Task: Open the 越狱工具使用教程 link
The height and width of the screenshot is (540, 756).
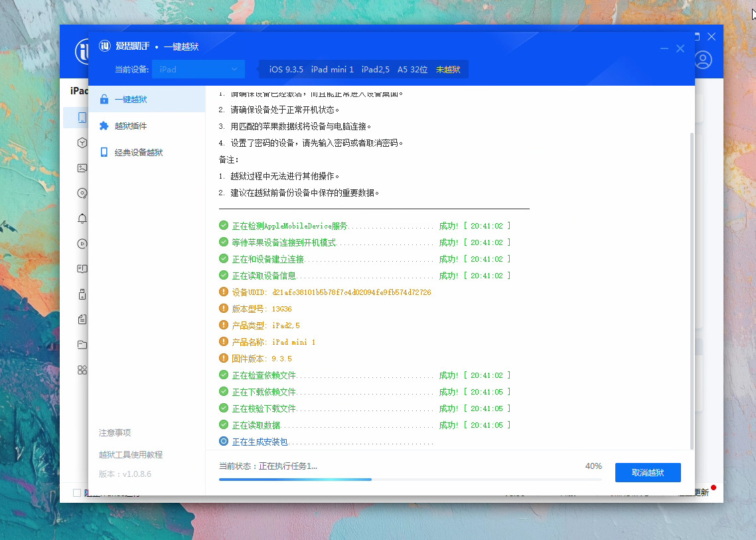Action: 131,454
